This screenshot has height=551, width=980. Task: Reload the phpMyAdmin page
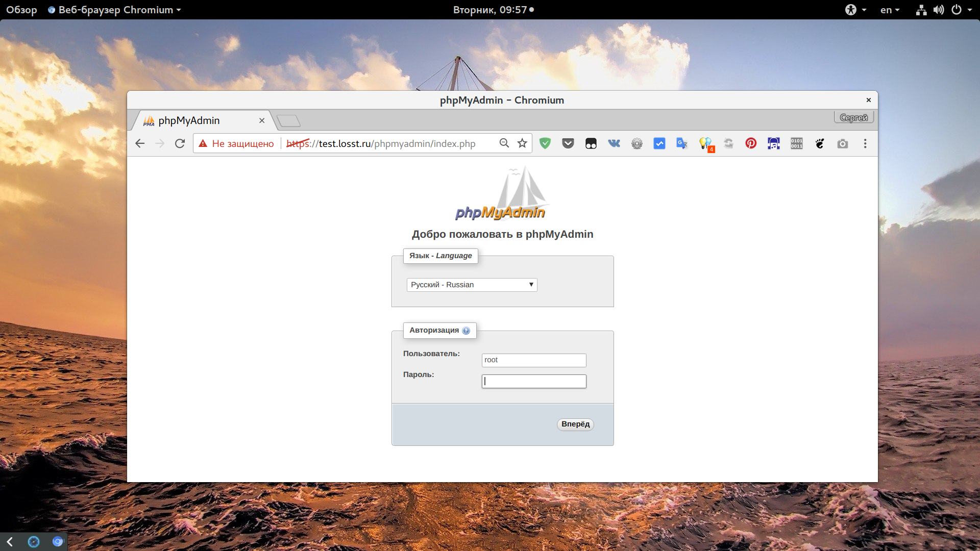click(x=180, y=143)
